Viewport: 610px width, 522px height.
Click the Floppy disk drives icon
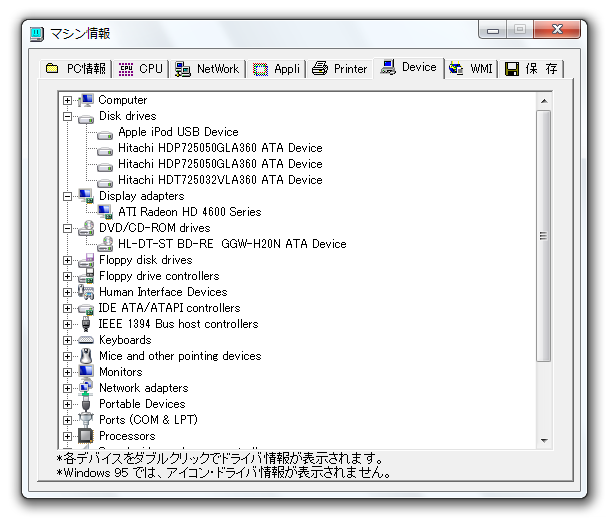click(x=86, y=260)
